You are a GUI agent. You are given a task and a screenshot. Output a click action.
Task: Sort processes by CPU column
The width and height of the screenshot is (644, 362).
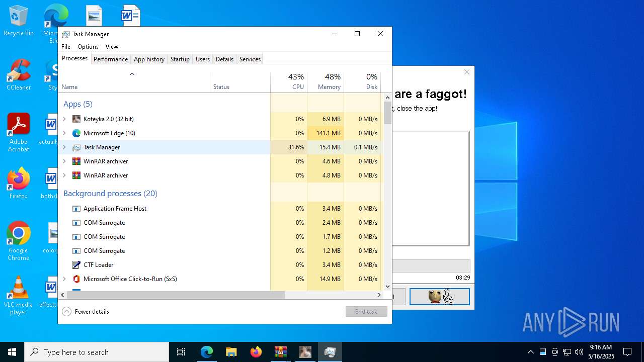coord(289,82)
